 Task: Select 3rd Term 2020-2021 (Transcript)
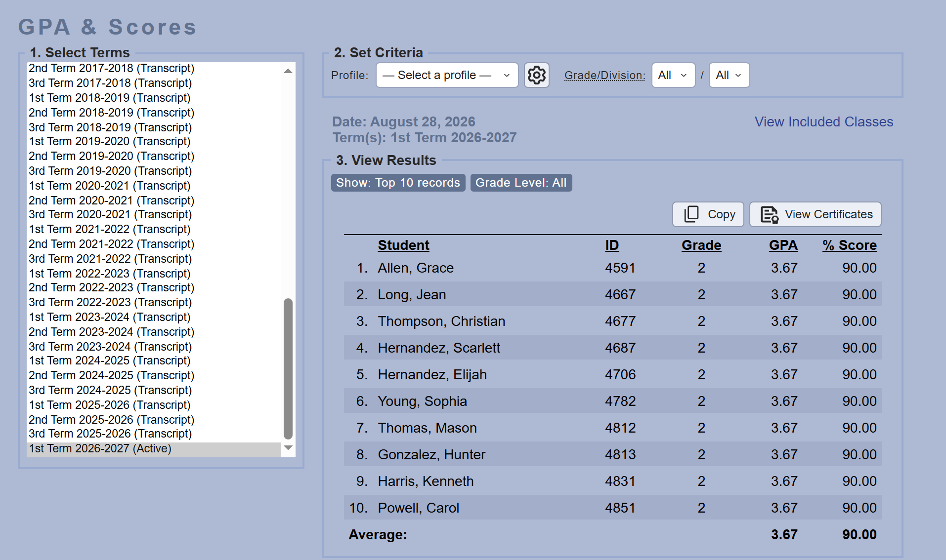point(154,215)
